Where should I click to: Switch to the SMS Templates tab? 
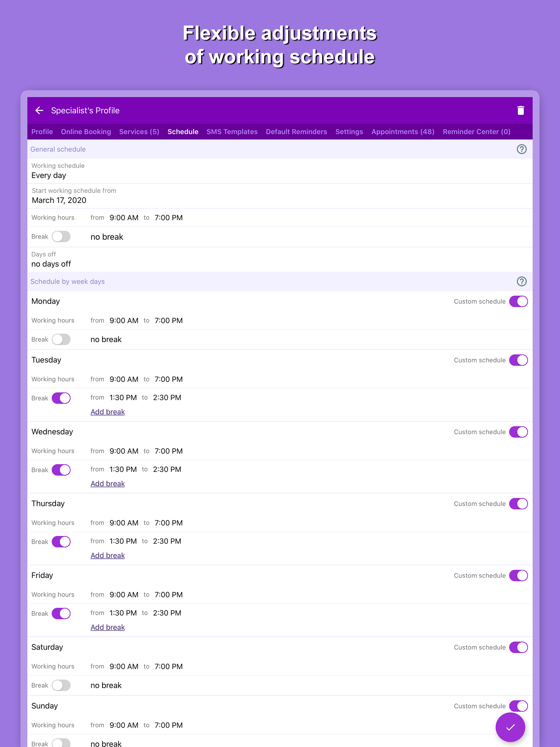coord(232,132)
